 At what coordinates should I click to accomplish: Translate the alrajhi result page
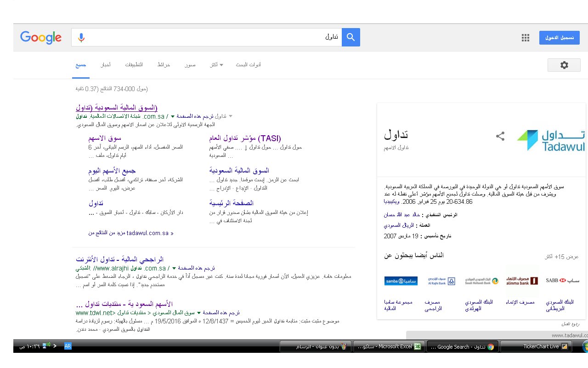[x=197, y=268]
